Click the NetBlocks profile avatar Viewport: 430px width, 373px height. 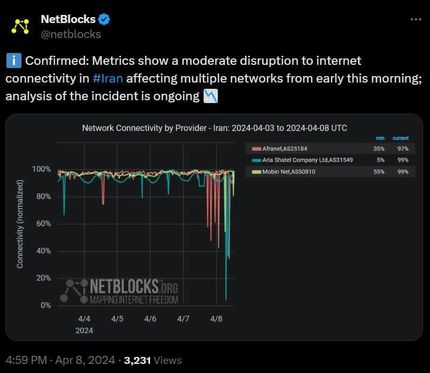coord(20,26)
